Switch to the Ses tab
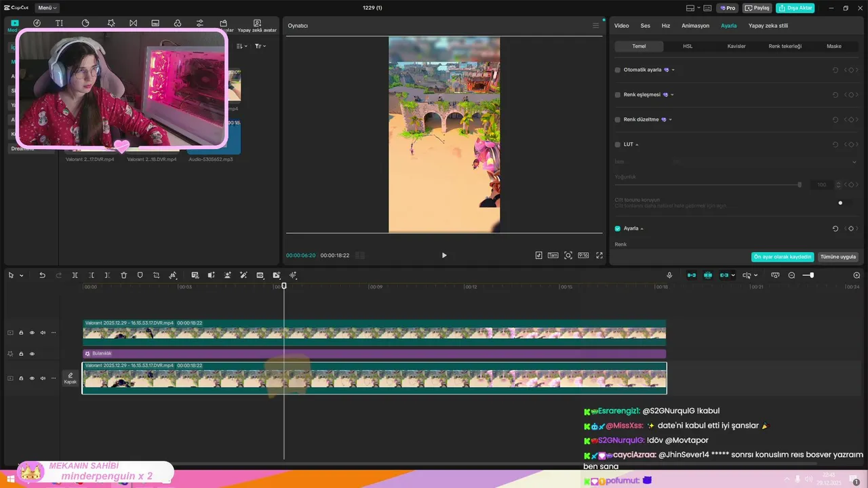The width and height of the screenshot is (868, 488). 646,26
